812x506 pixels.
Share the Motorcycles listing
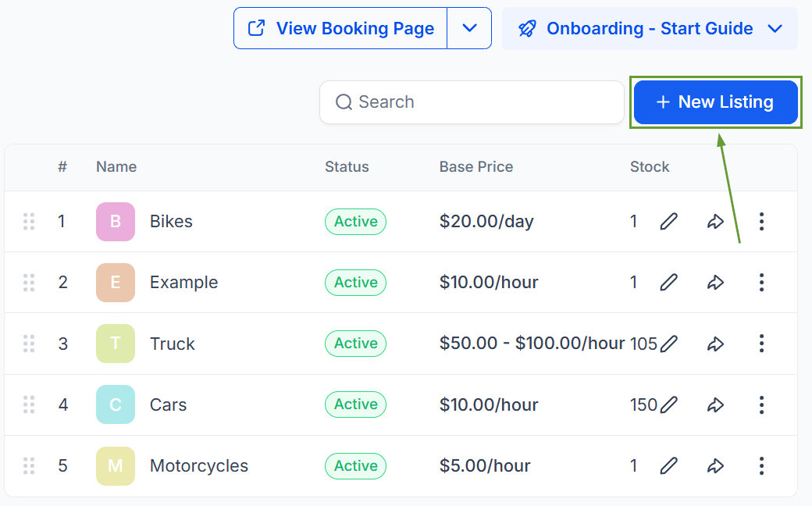(715, 466)
